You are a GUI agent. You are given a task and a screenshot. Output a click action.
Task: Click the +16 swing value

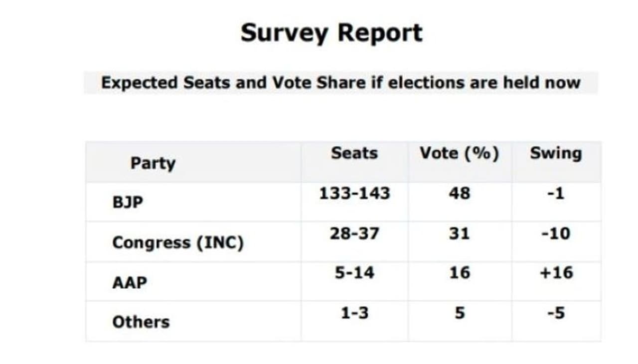pos(556,273)
